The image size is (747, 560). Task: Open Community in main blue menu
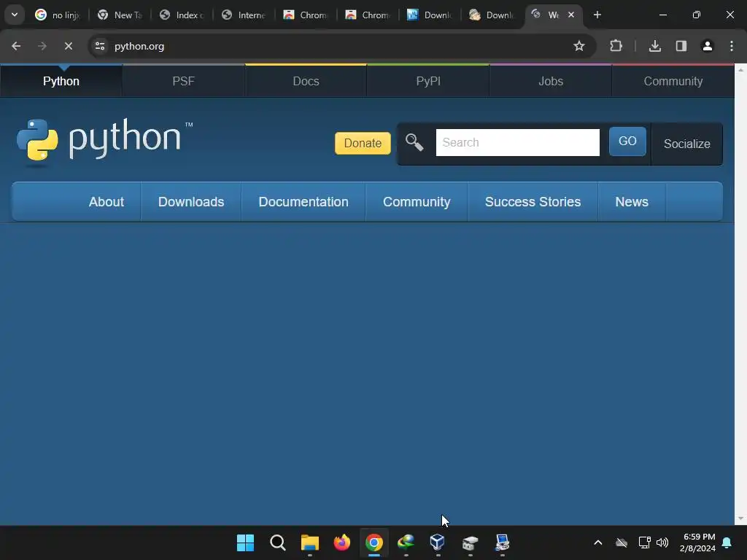[x=417, y=202]
